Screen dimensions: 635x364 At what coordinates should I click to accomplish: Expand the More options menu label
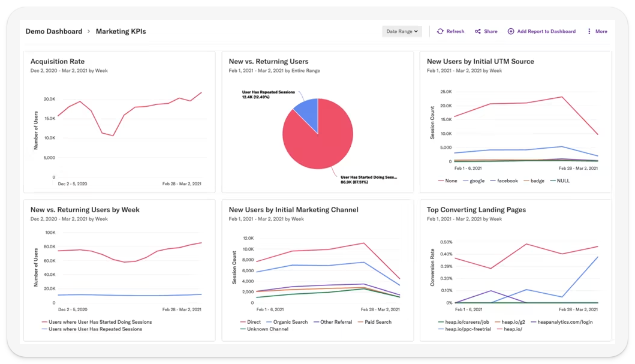pyautogui.click(x=601, y=31)
